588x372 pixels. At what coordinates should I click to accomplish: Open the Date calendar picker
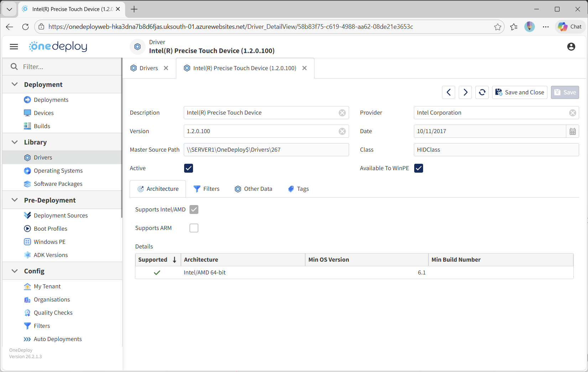click(x=572, y=131)
